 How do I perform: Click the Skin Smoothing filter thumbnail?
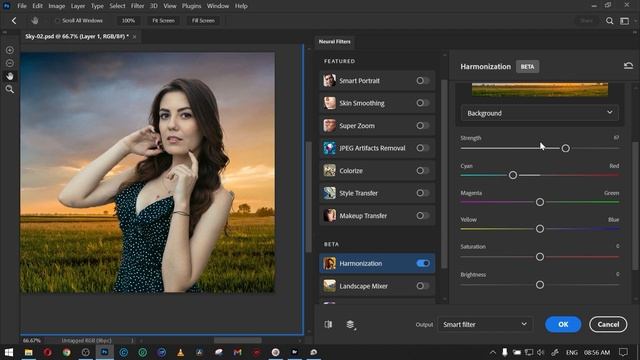329,103
